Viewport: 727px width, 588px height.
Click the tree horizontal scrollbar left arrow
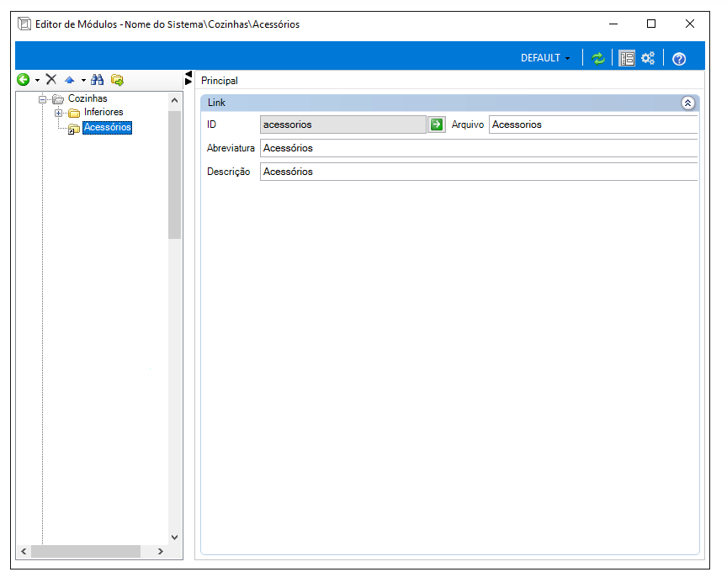(x=24, y=551)
